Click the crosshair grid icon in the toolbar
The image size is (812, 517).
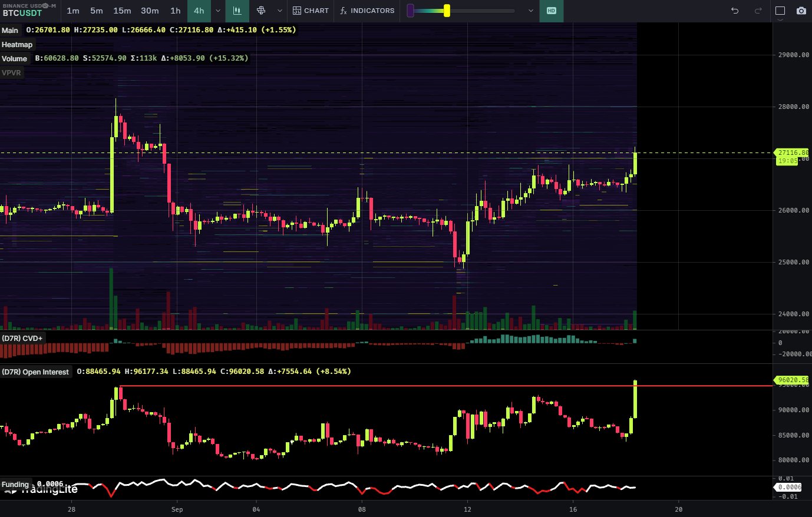click(262, 11)
